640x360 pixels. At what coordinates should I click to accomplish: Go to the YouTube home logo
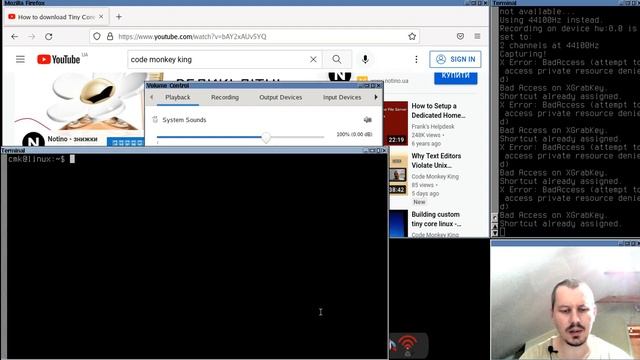pos(59,59)
